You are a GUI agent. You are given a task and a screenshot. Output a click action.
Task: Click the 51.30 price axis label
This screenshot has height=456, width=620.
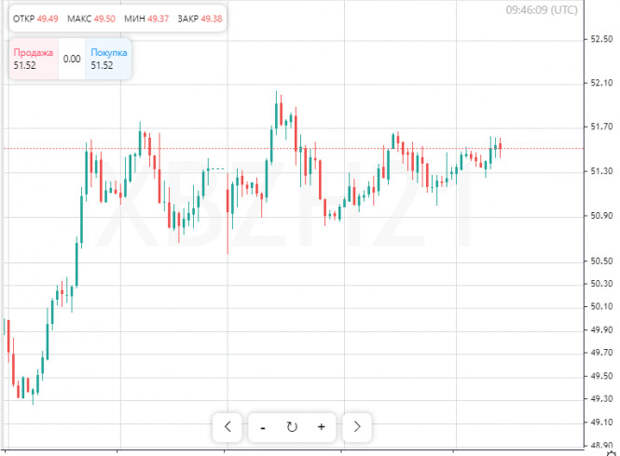[x=601, y=171]
